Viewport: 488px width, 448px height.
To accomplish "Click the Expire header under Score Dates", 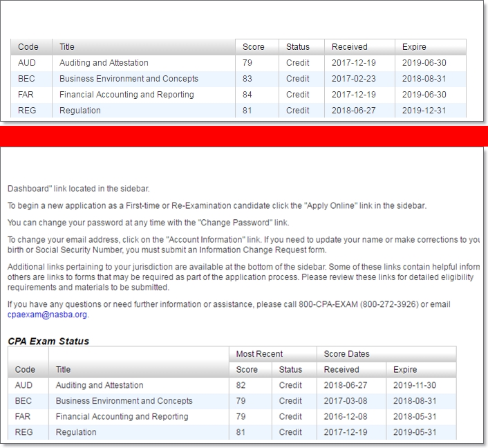I will point(405,369).
